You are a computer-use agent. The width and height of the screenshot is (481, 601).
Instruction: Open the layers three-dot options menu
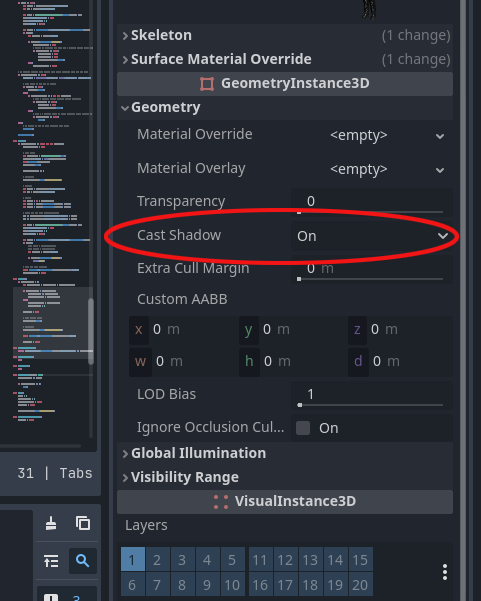point(445,572)
